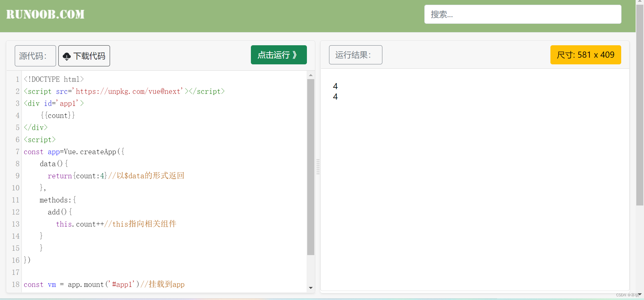
Task: Click the 下载代码 download button
Action: (84, 56)
